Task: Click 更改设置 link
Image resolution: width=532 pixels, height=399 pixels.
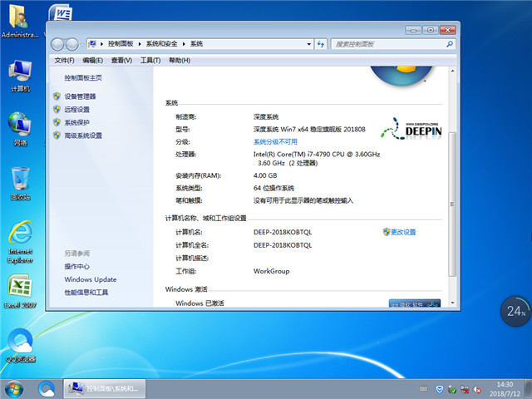Action: tap(403, 232)
